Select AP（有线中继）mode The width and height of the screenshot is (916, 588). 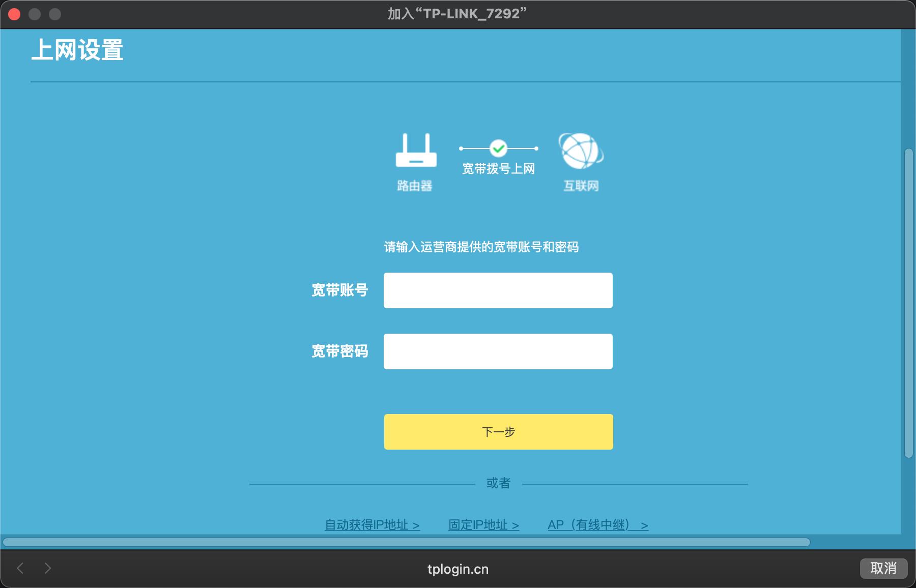(590, 524)
